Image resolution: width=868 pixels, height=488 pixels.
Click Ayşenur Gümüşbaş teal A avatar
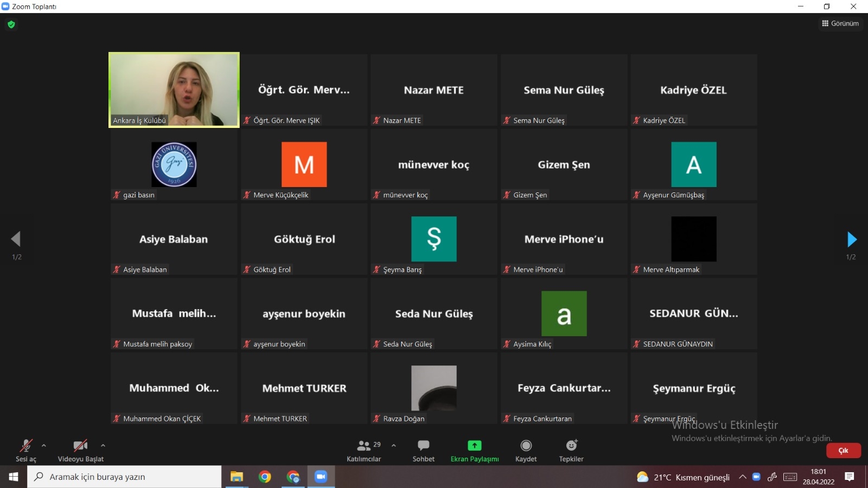(694, 164)
